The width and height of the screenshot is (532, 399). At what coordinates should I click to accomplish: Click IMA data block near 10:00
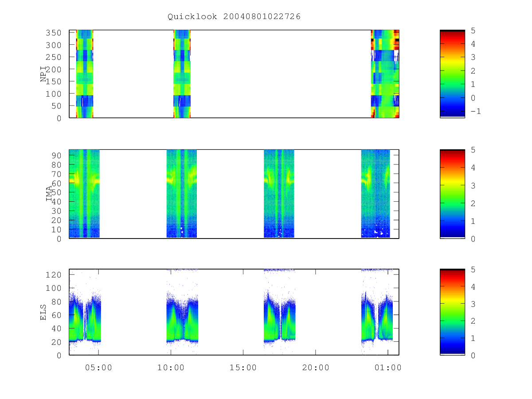181,194
